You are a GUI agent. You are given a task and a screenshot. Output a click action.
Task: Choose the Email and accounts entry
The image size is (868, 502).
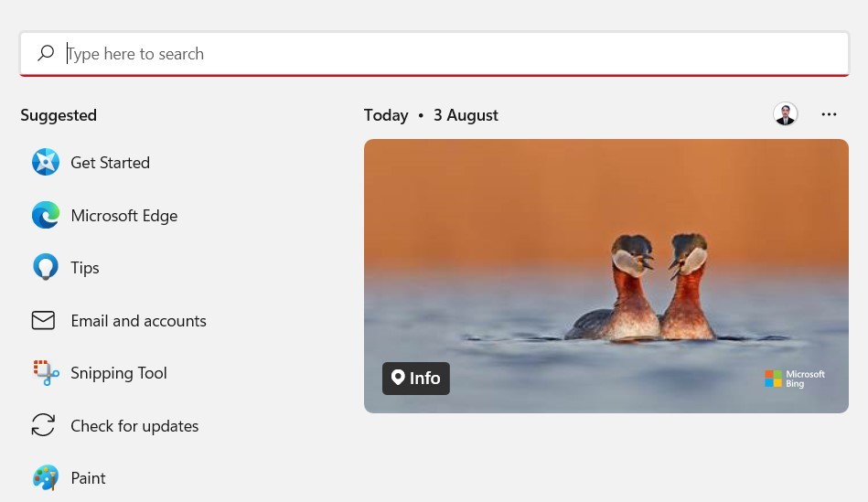coord(138,321)
